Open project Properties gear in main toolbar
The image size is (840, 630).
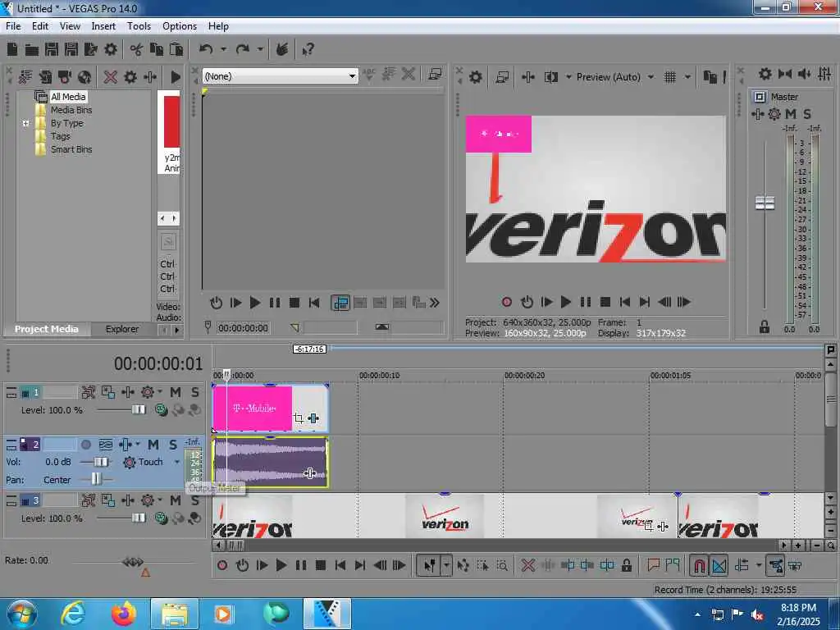[x=111, y=49]
